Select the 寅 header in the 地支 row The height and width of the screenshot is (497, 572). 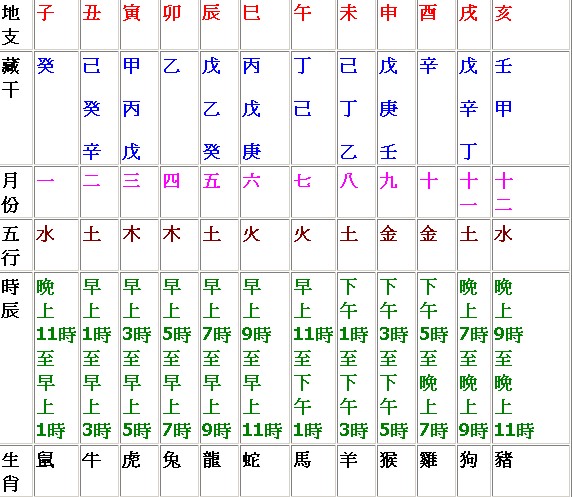click(132, 13)
